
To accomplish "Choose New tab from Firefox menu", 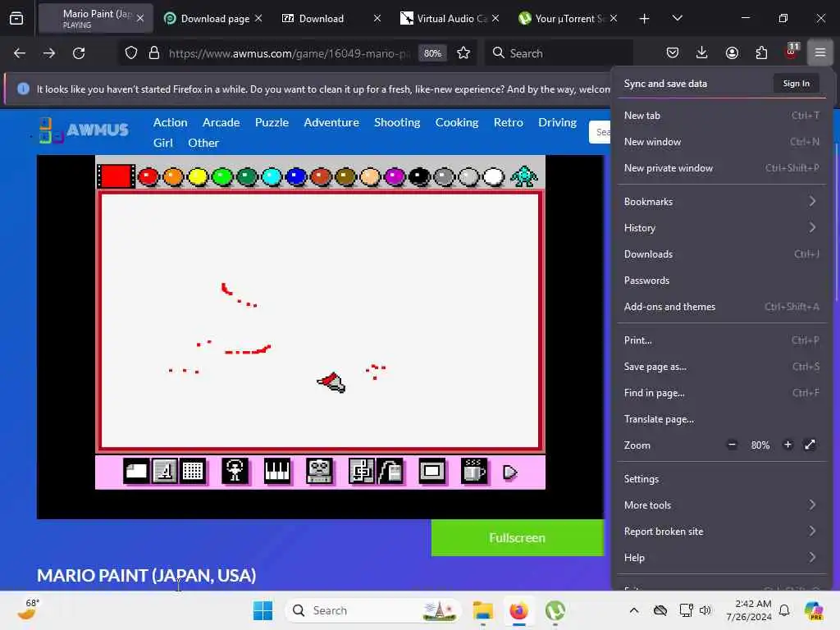I will [721, 115].
